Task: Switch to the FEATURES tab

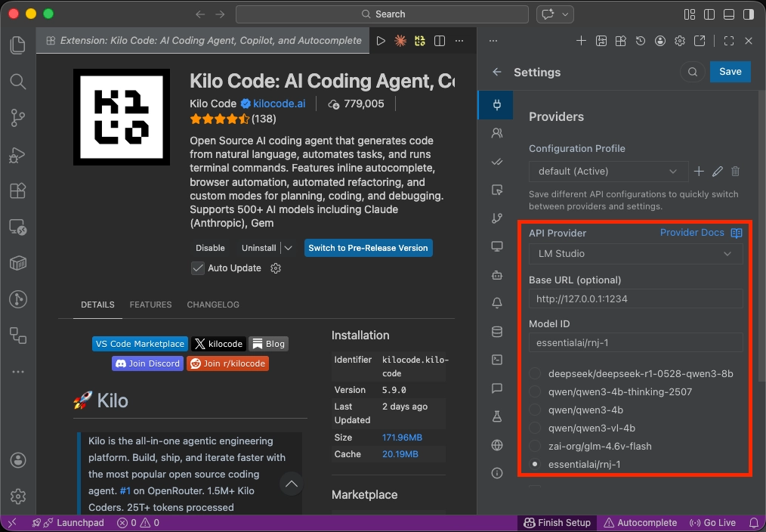Action: 150,305
